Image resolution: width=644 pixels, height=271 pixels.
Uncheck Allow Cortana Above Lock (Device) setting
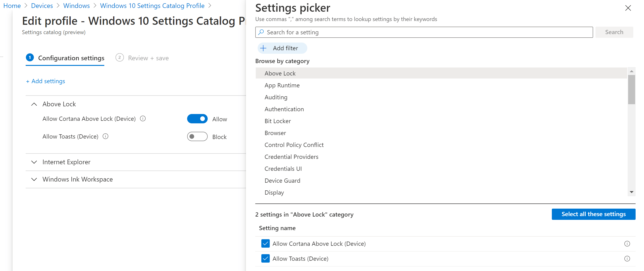(x=265, y=243)
